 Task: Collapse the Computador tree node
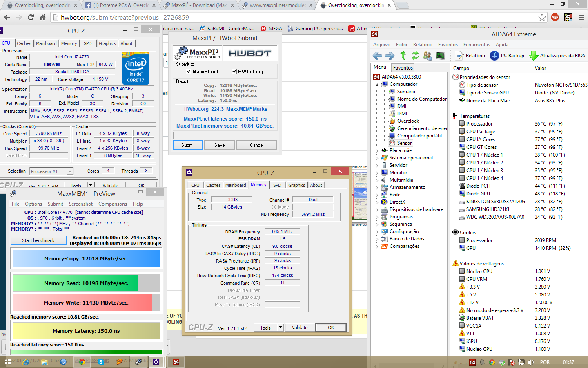[377, 85]
